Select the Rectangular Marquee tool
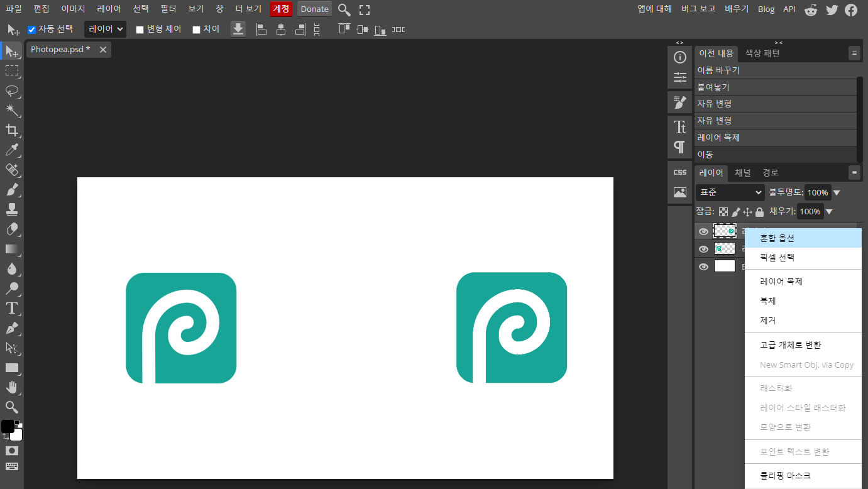Viewport: 868px width, 489px height. tap(12, 70)
